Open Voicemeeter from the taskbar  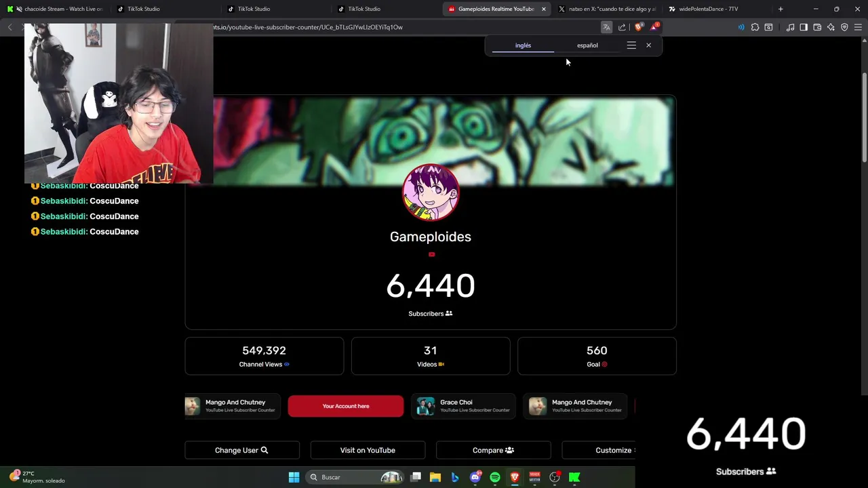(534, 477)
